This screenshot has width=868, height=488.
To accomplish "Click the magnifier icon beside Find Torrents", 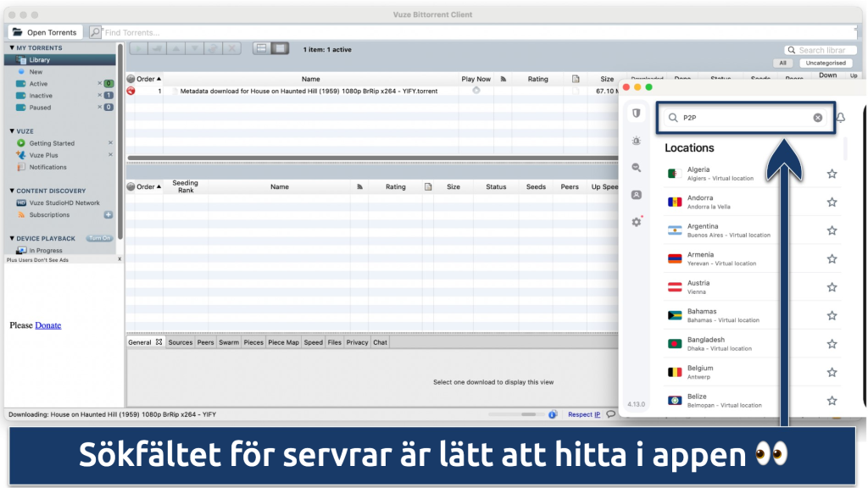I will tap(95, 32).
